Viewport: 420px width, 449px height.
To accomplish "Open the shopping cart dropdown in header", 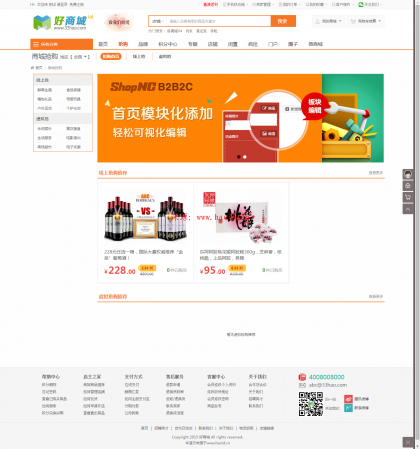I will click(366, 21).
